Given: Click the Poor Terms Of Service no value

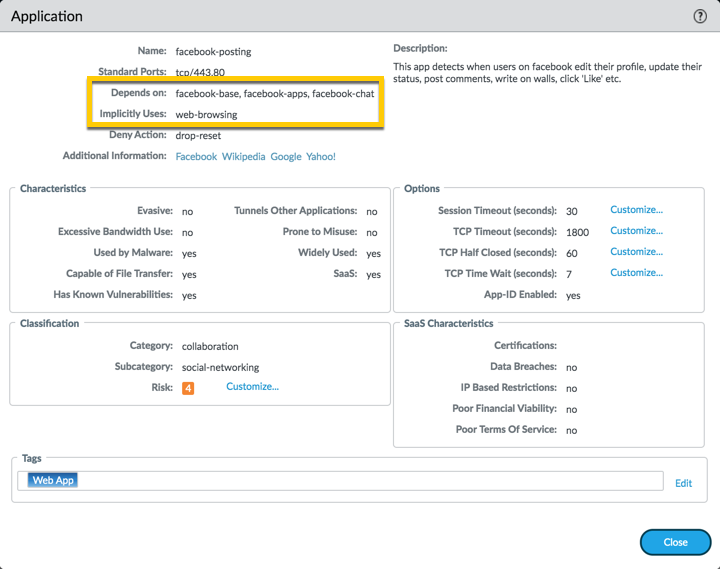Looking at the screenshot, I should pyautogui.click(x=571, y=430).
